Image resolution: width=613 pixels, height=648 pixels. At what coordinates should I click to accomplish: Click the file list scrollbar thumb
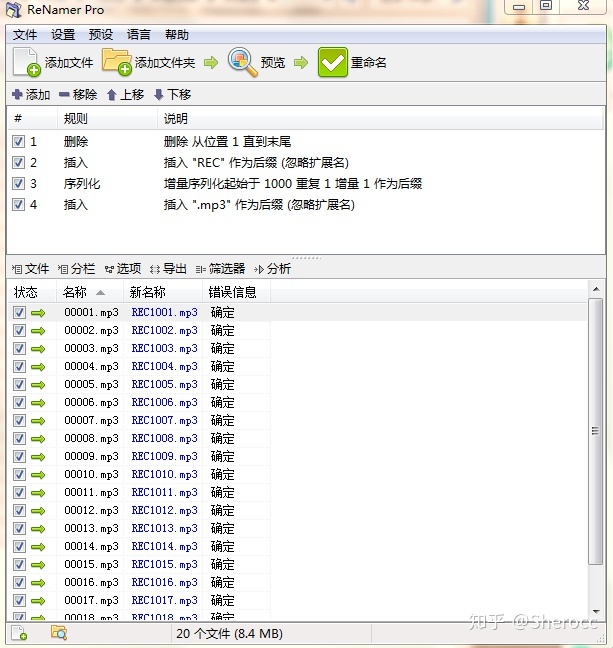595,431
